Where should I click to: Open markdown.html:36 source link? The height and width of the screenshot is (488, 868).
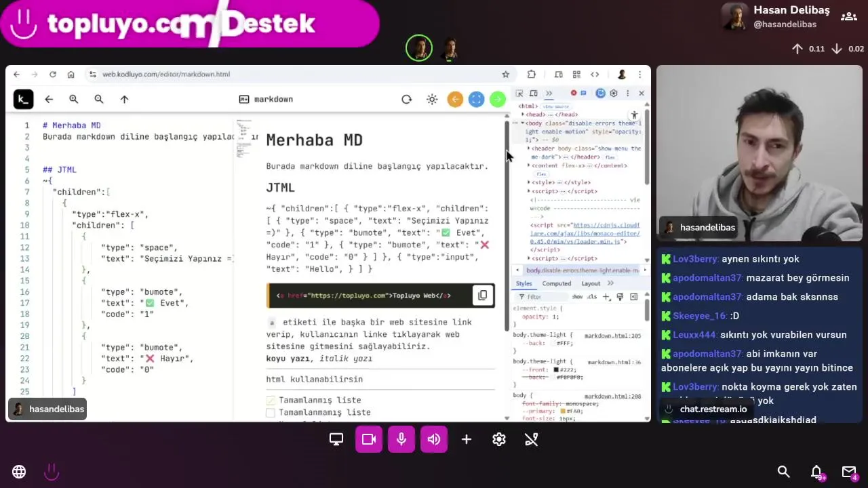[x=614, y=362]
